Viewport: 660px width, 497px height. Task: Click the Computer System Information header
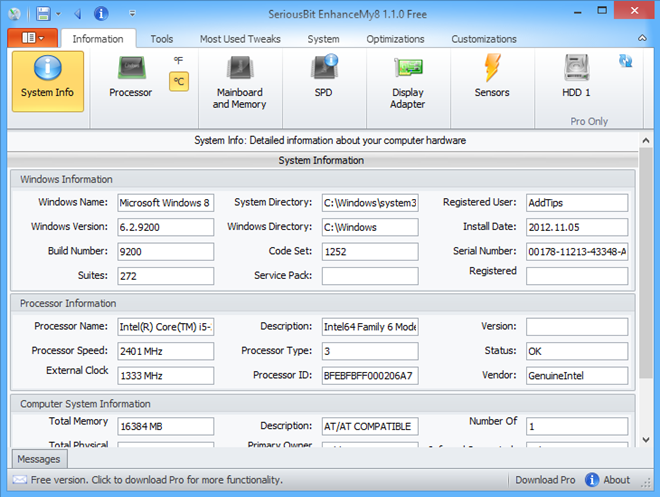click(x=323, y=404)
